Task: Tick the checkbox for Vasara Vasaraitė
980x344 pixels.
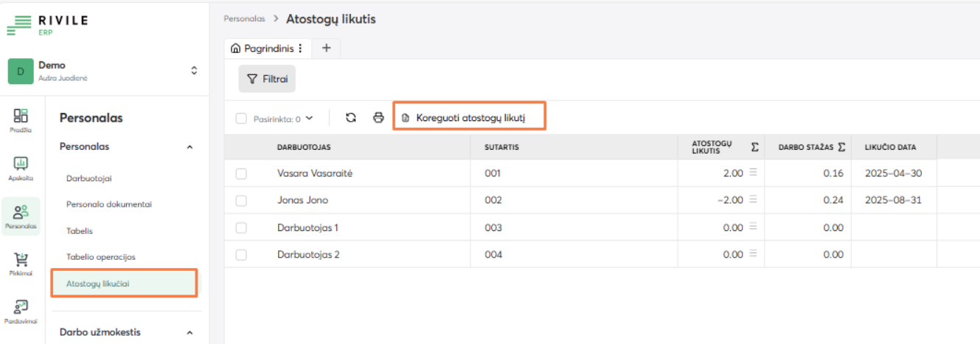Action: click(241, 173)
